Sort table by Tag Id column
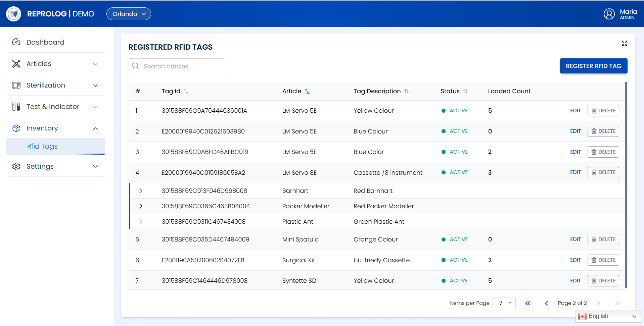 pyautogui.click(x=186, y=91)
